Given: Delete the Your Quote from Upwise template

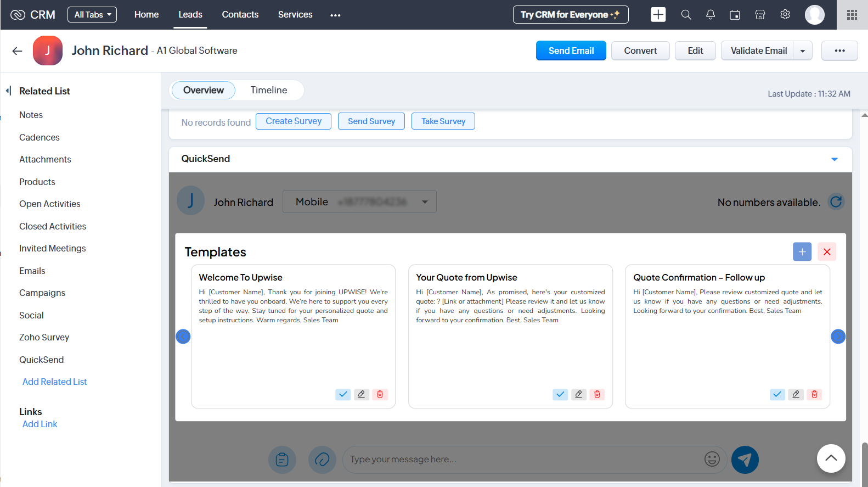Looking at the screenshot, I should point(598,394).
